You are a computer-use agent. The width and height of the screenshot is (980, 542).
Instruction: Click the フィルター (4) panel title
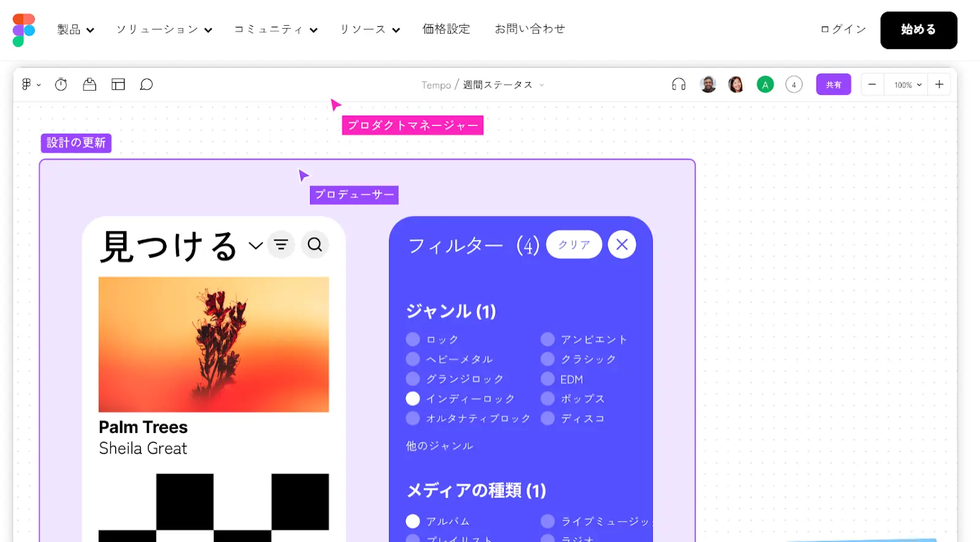tap(473, 246)
